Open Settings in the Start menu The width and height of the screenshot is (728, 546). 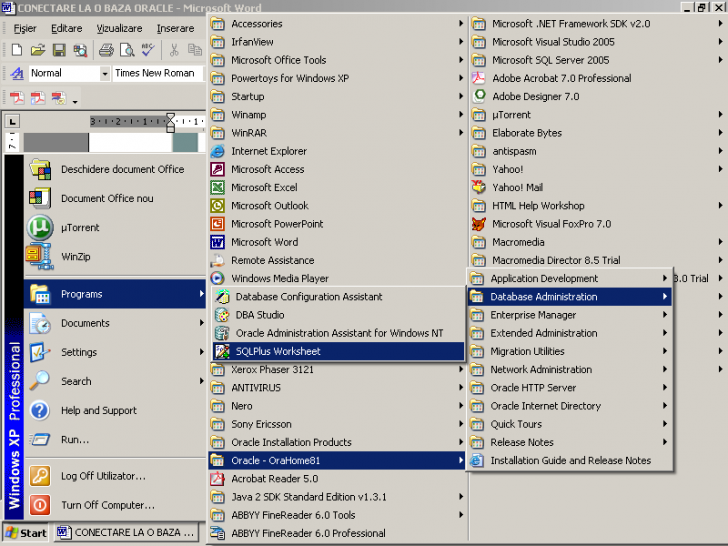pos(115,352)
